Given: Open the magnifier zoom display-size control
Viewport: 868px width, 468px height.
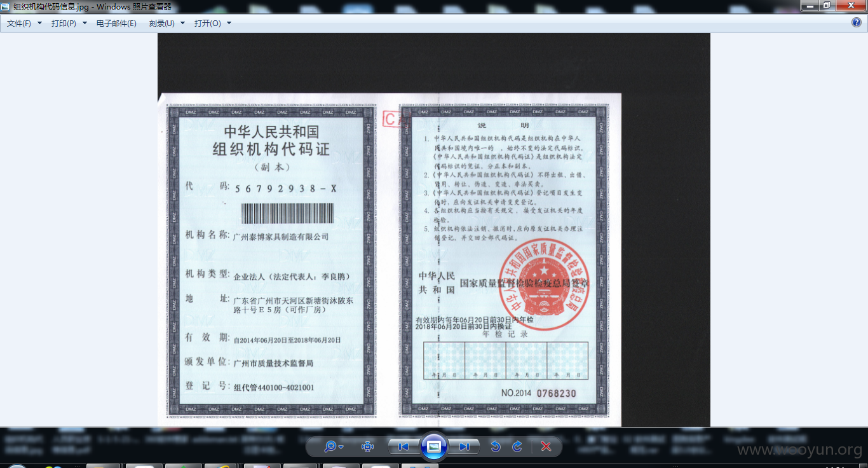Looking at the screenshot, I should 333,446.
